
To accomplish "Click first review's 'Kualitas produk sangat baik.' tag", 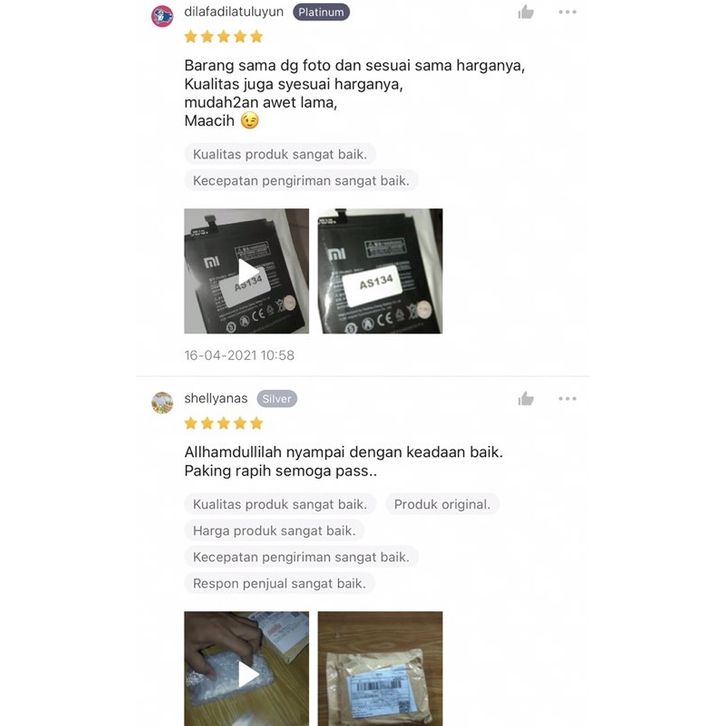I will click(280, 154).
